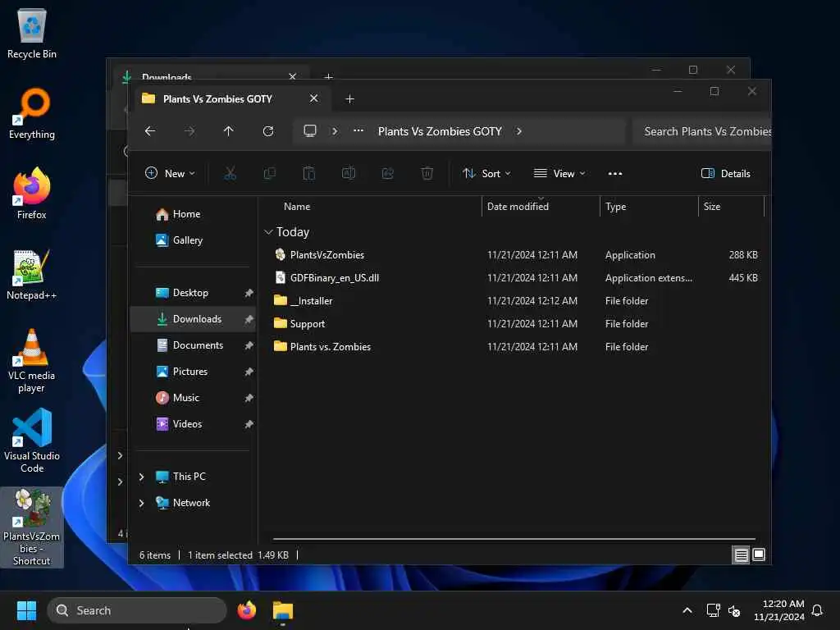This screenshot has width=840, height=630.
Task: Toggle the Details pane
Action: click(x=726, y=174)
